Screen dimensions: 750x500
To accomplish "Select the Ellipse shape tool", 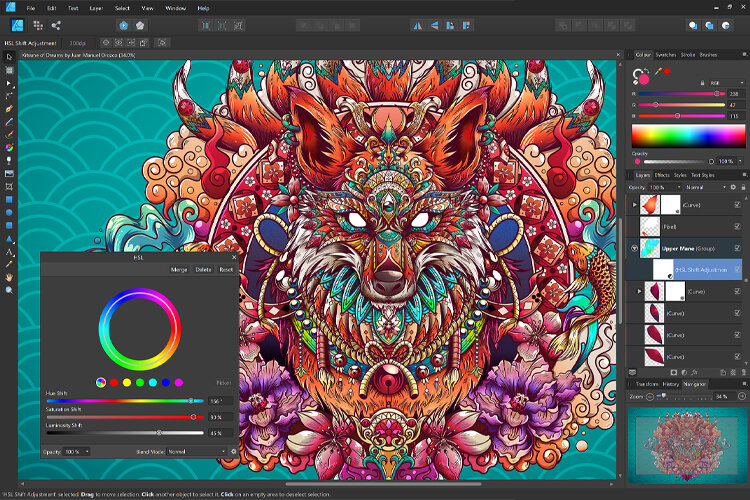I will pyautogui.click(x=9, y=212).
